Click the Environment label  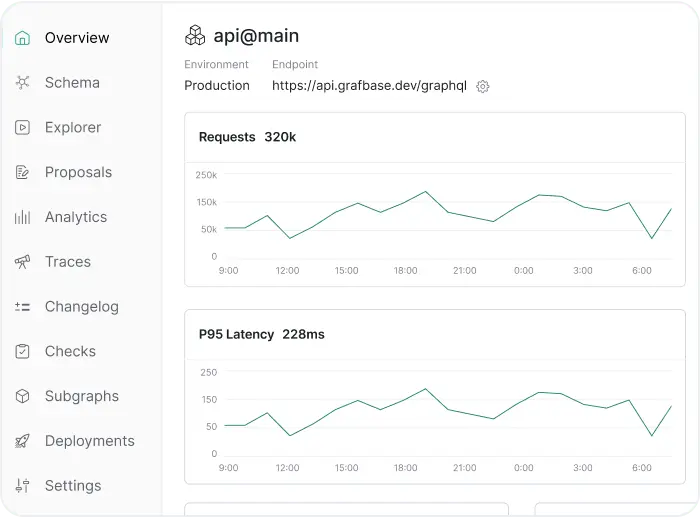click(x=217, y=65)
